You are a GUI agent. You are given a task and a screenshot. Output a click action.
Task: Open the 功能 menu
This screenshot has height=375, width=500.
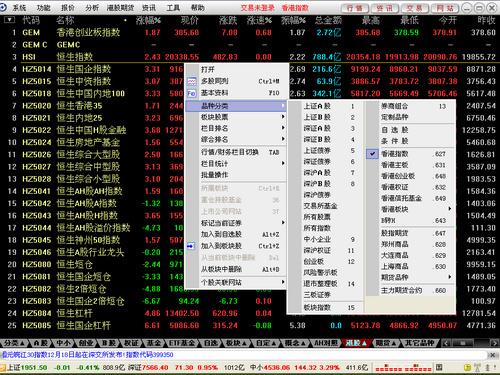click(x=43, y=7)
